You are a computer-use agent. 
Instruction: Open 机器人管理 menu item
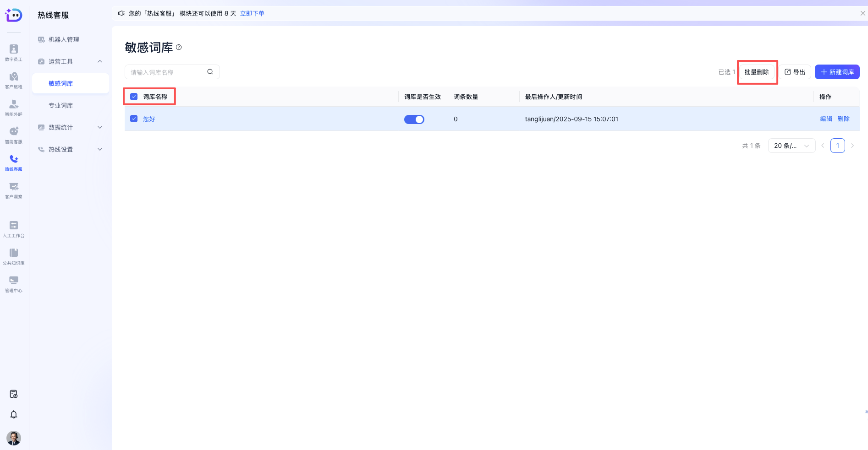[x=64, y=39]
